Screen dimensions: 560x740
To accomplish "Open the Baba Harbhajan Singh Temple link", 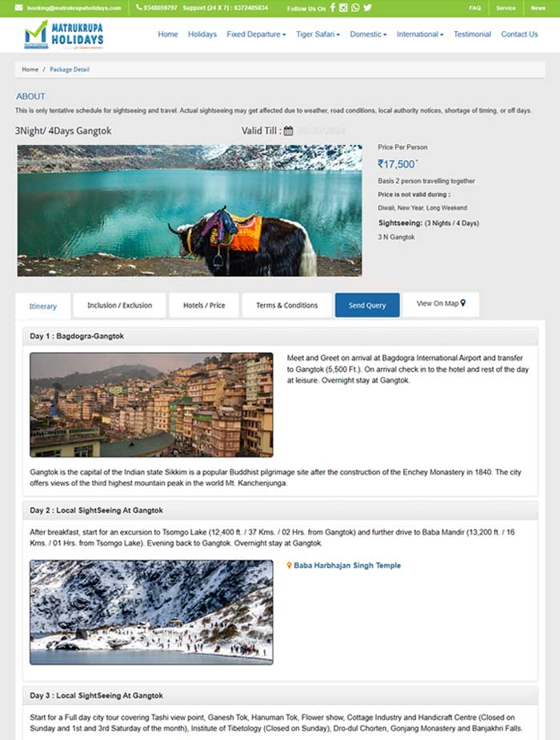I will coord(347,566).
